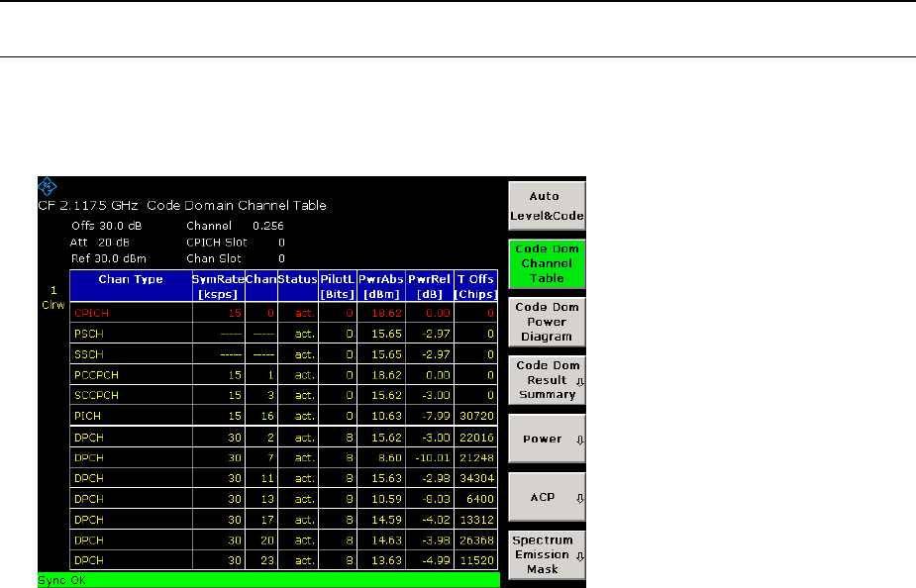Select the PCCPCH channel row

[284, 375]
